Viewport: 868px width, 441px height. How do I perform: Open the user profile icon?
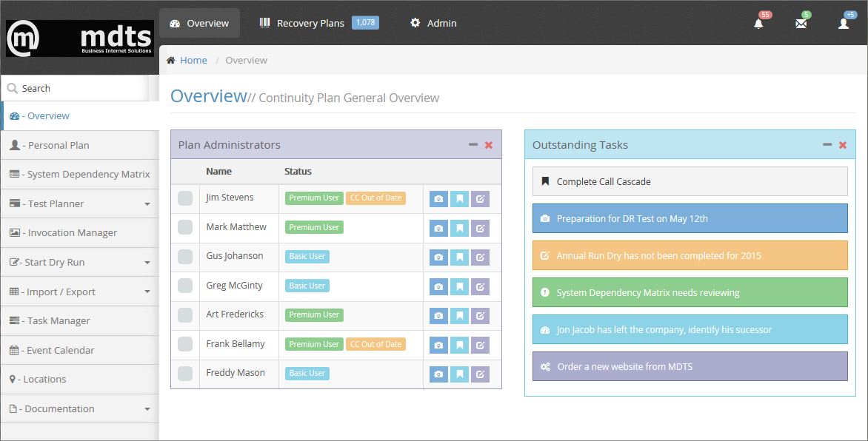click(x=843, y=23)
